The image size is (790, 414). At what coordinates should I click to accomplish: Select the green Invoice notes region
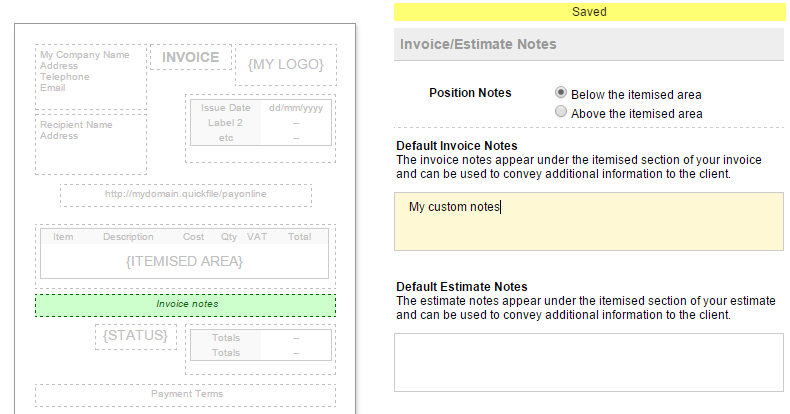pyautogui.click(x=185, y=304)
